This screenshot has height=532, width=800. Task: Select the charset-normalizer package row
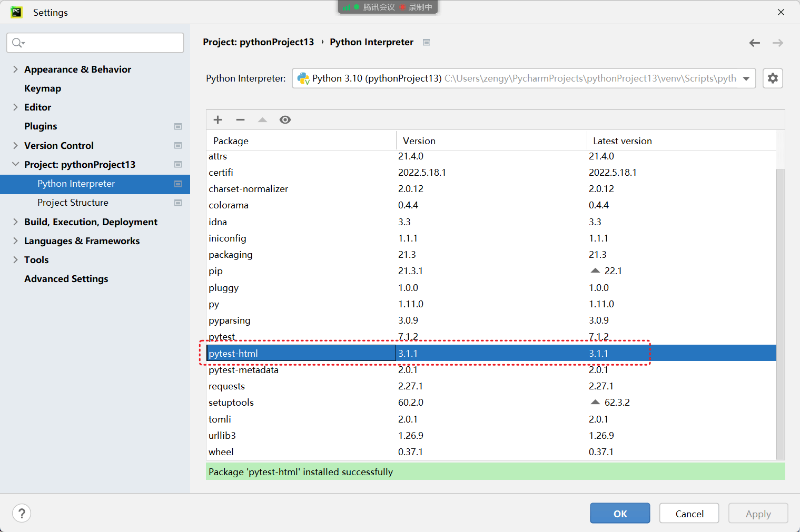point(491,189)
